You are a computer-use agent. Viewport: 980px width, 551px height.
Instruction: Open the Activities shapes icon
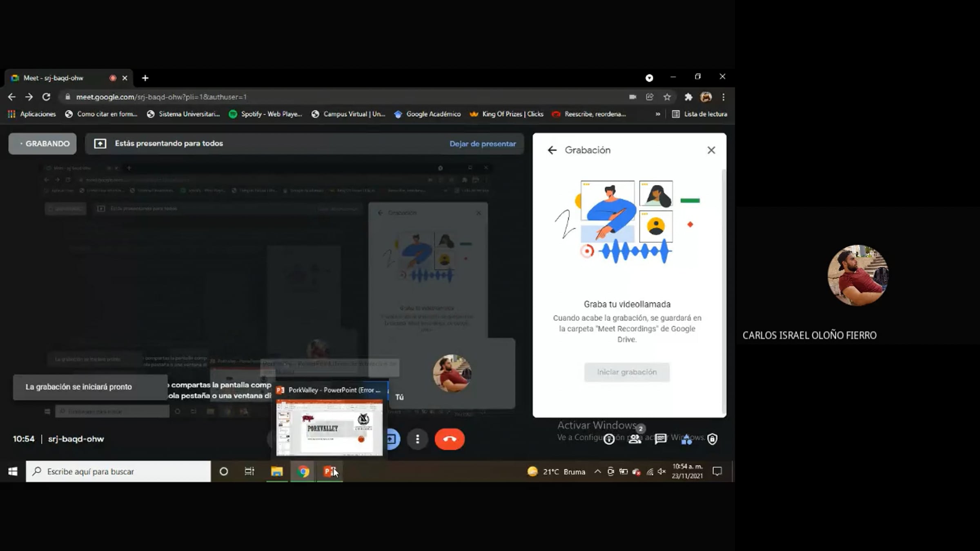[687, 439]
